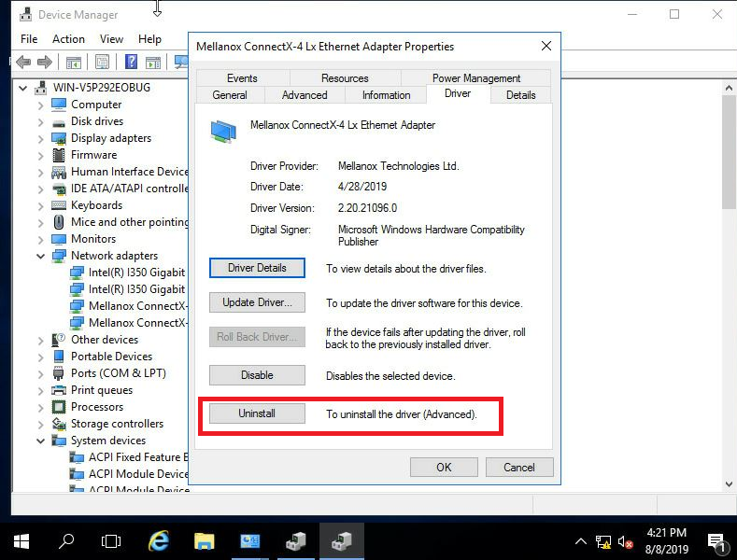Open the Action menu
Viewport: 737px width, 560px height.
coord(68,39)
